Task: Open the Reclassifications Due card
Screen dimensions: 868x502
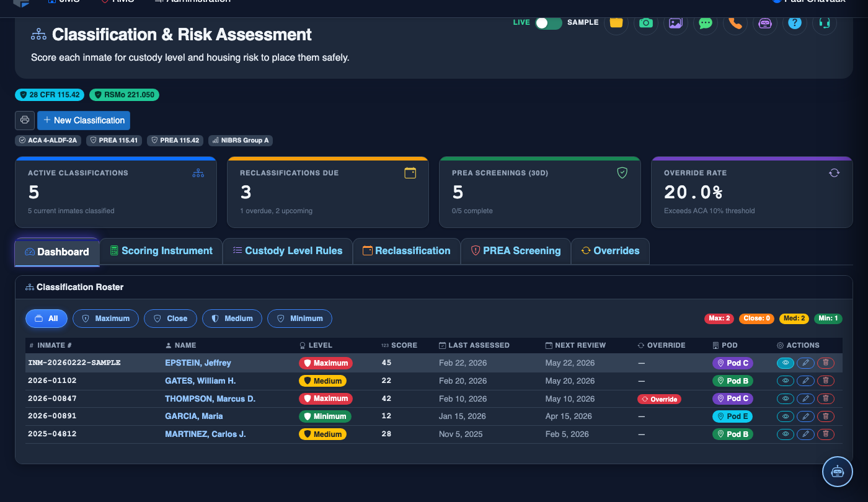Action: [328, 192]
